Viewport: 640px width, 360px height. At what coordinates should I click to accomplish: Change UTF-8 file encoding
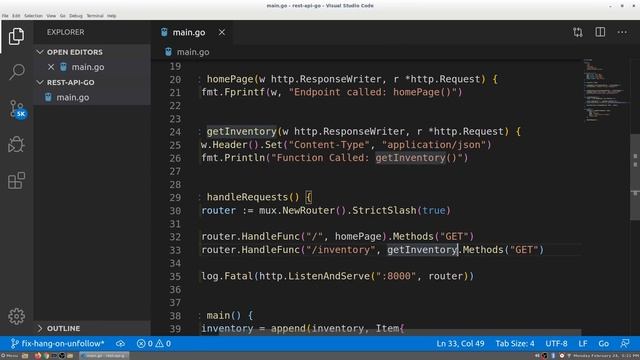[556, 343]
